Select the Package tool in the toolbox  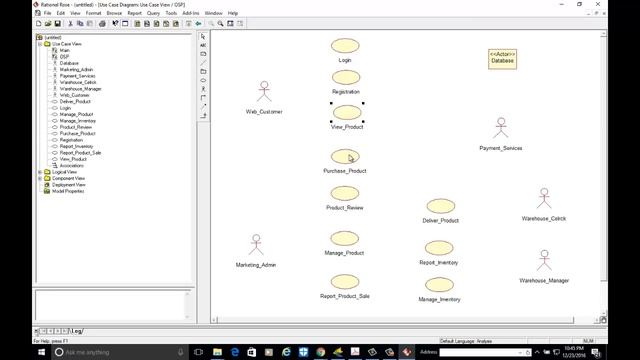tap(203, 71)
